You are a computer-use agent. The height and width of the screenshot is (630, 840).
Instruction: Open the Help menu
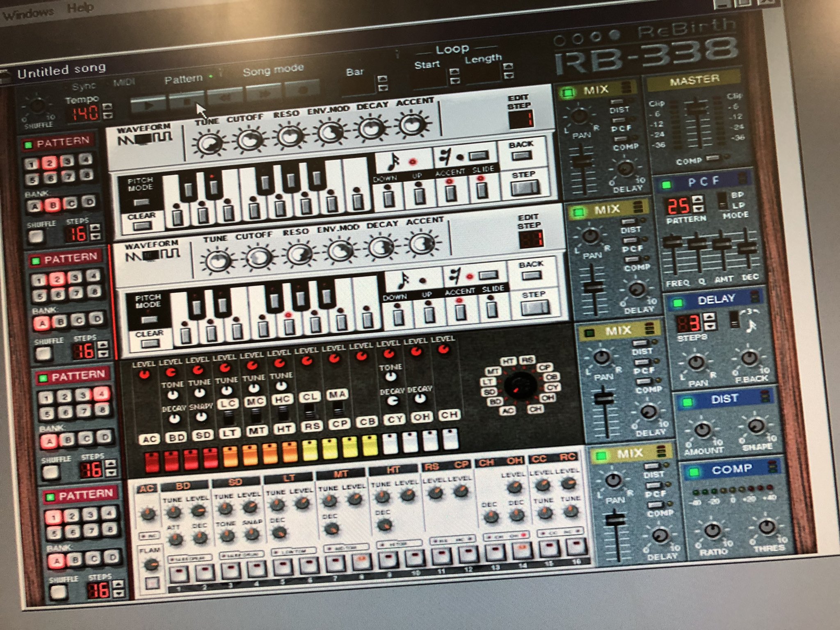pos(80,8)
